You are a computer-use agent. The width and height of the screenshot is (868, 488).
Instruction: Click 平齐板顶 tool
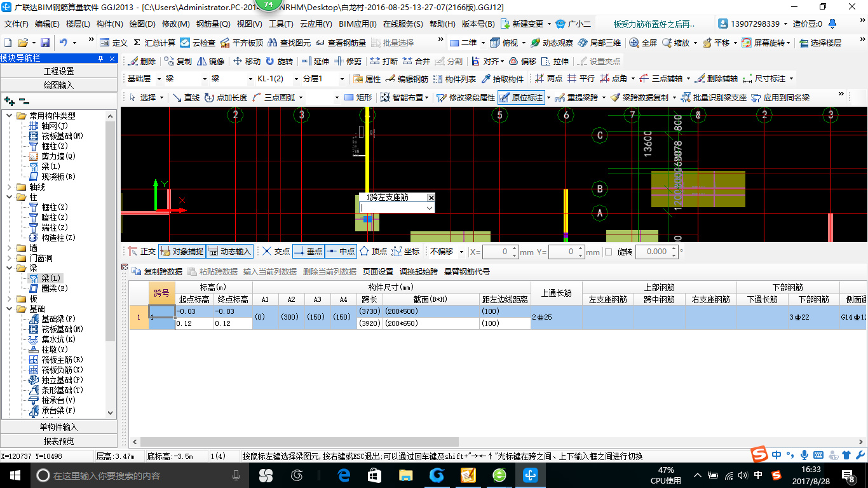pos(241,43)
